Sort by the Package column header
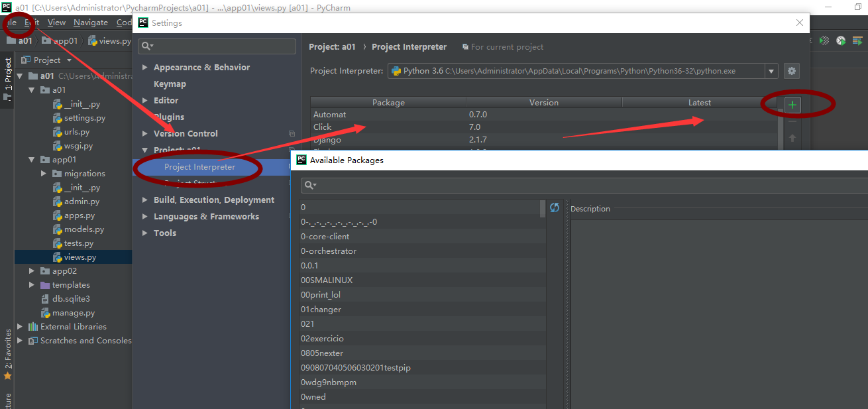This screenshot has height=409, width=868. click(x=388, y=103)
